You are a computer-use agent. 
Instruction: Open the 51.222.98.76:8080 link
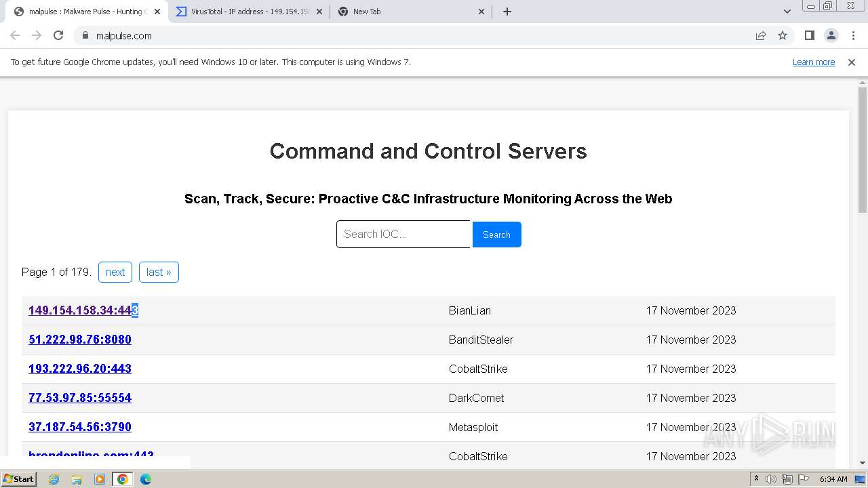[80, 340]
